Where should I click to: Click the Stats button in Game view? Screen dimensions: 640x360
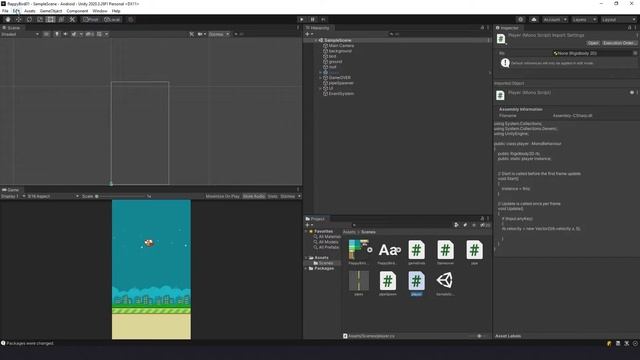click(273, 196)
